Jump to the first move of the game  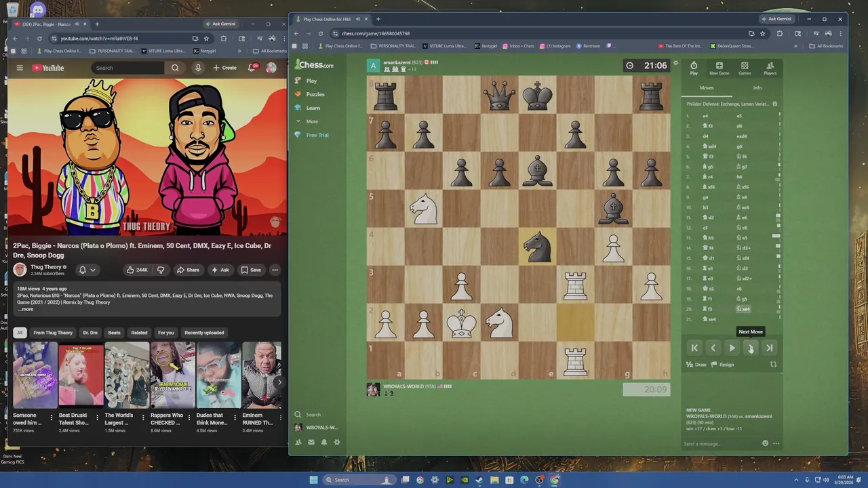(x=694, y=348)
